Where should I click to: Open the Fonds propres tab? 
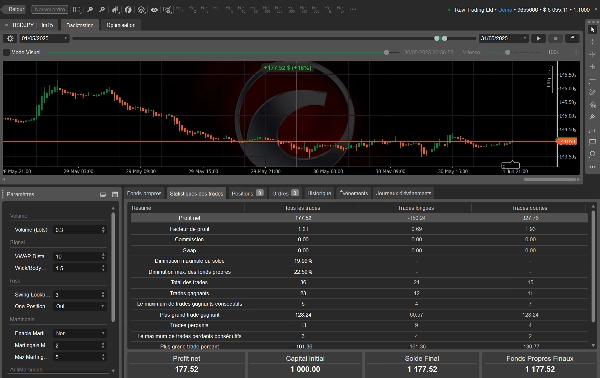[x=144, y=194]
